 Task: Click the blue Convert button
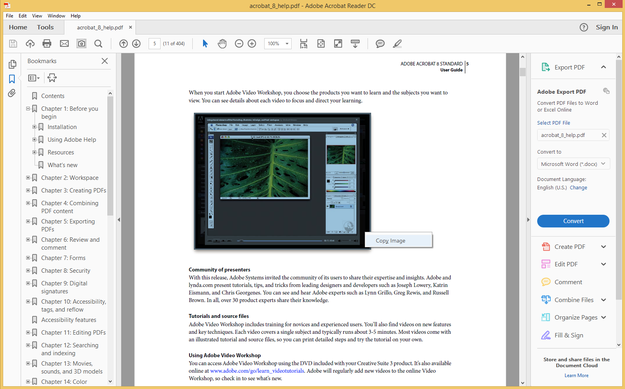[573, 221]
